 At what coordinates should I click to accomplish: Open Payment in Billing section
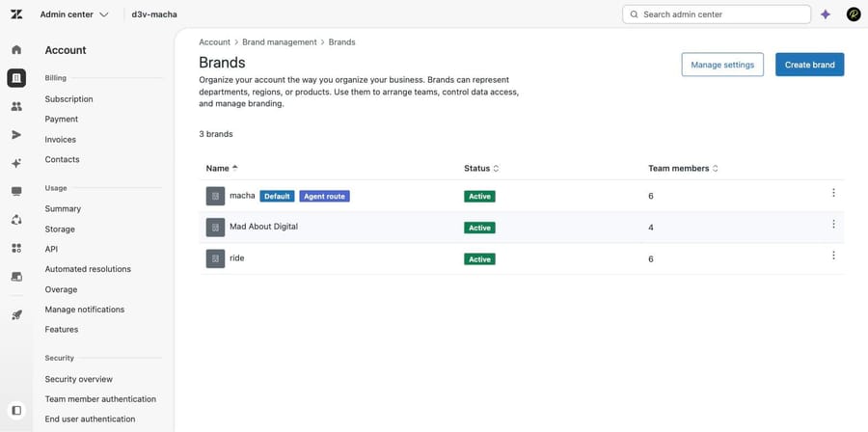point(62,119)
